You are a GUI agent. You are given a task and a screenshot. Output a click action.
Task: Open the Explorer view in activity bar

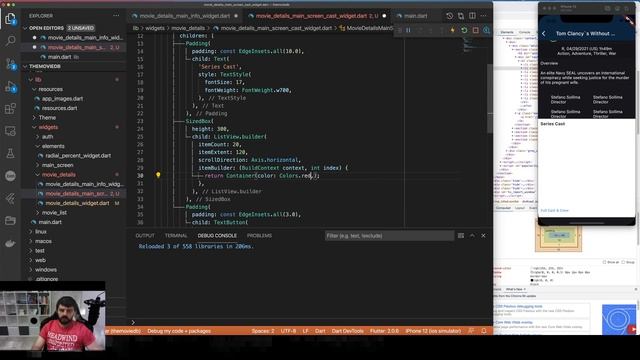10,19
